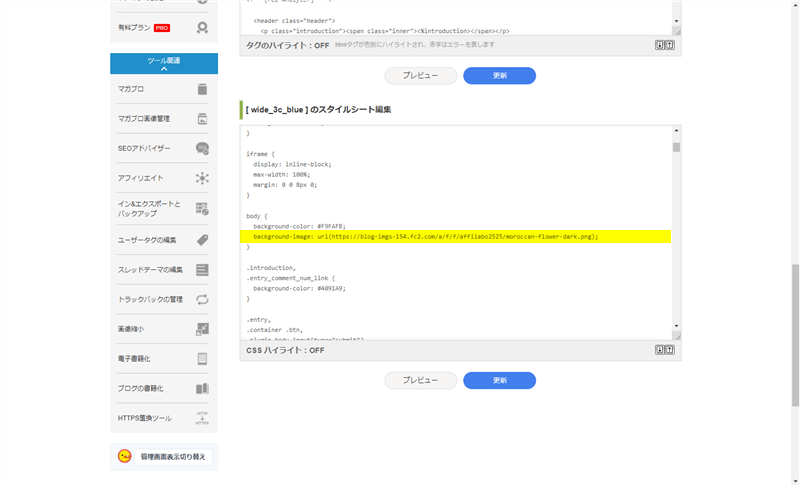
Task: Click the CSS editor scrollbar thumb
Action: tap(677, 147)
